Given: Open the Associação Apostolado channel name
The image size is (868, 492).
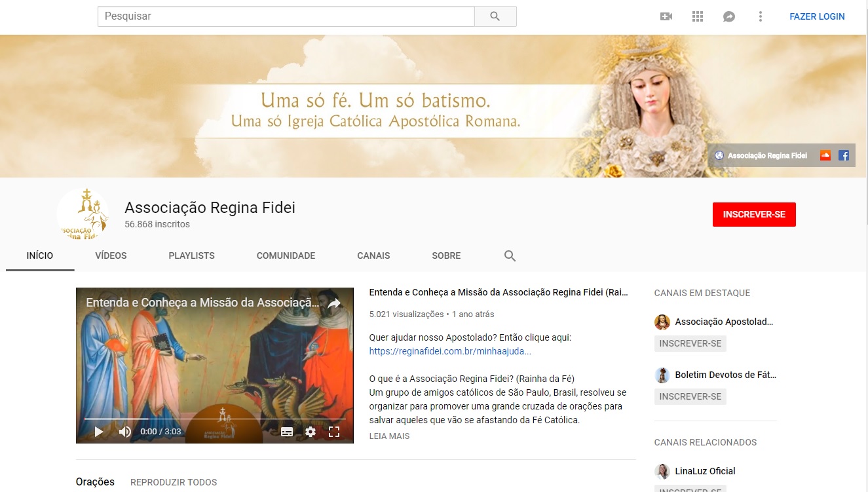Looking at the screenshot, I should 725,322.
